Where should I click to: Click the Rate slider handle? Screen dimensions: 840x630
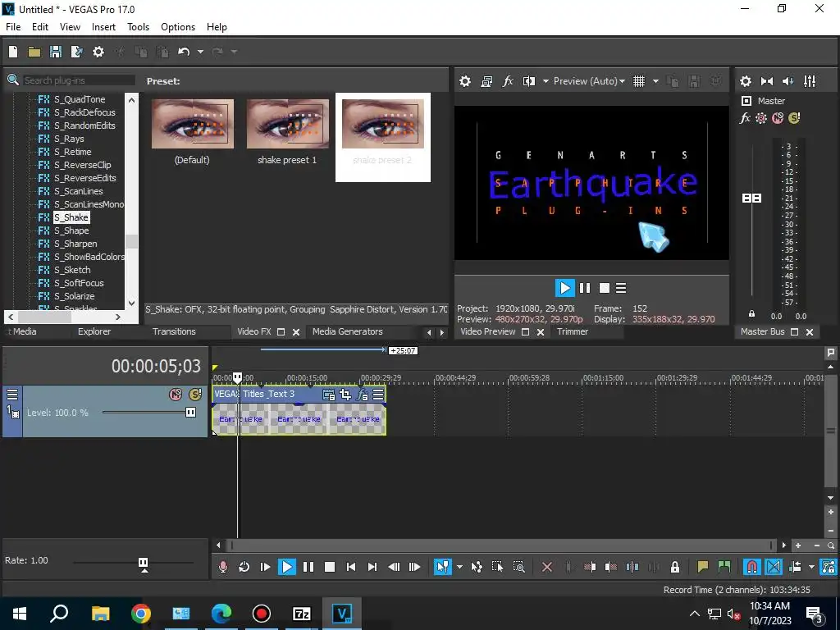point(143,564)
